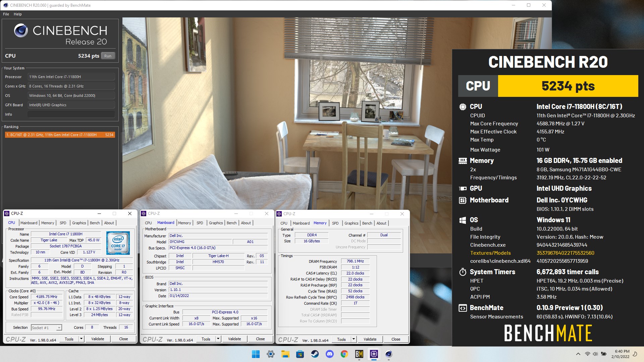
Task: Click BenchMate GPU card icon
Action: click(x=463, y=188)
